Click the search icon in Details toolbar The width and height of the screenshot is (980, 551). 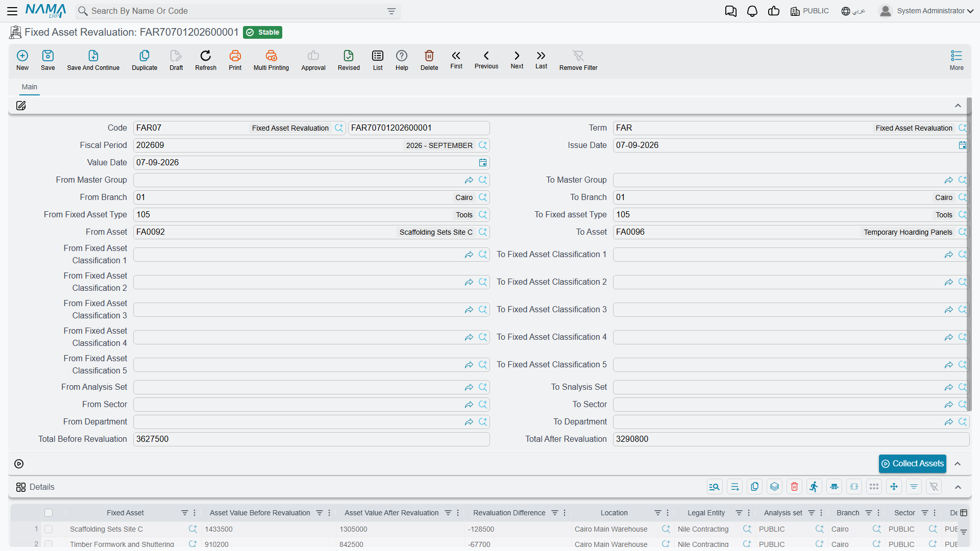tap(715, 487)
